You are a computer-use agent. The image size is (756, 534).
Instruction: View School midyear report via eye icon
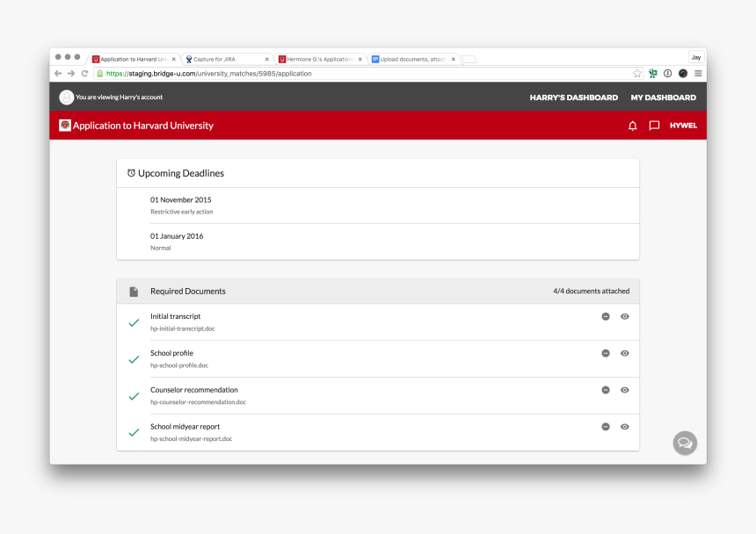click(625, 427)
